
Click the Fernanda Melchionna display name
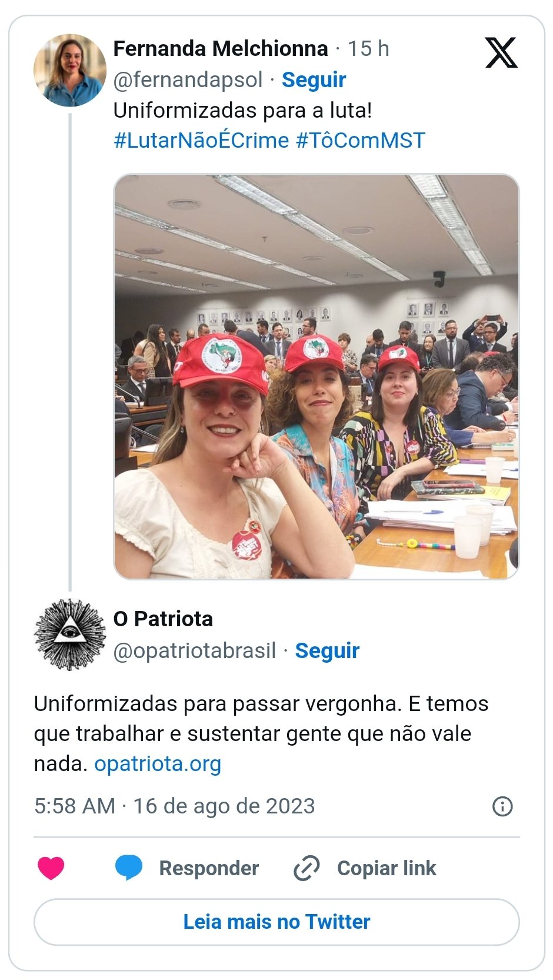point(221,48)
